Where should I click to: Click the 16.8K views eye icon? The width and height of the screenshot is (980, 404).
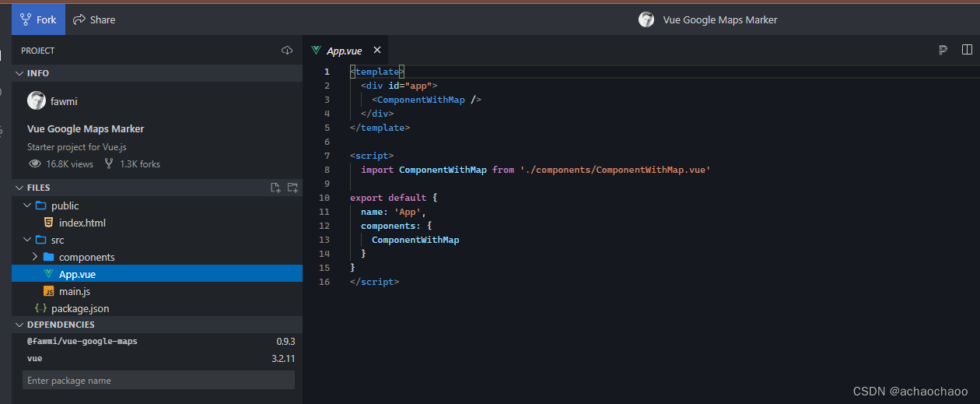[35, 163]
